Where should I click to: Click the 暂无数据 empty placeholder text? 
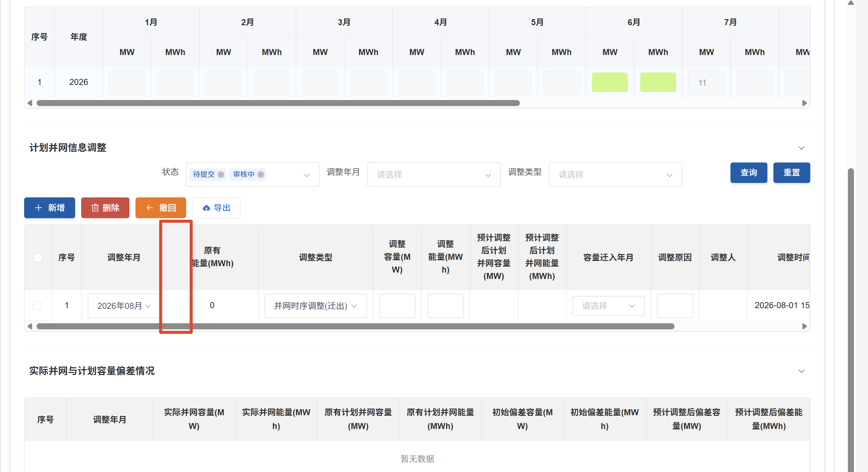click(417, 459)
